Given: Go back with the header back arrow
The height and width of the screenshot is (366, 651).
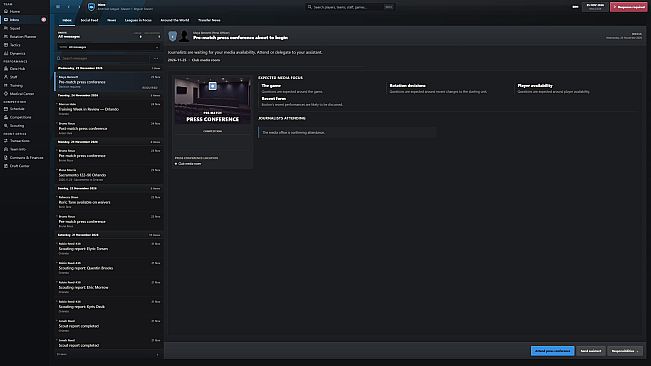Looking at the screenshot, I should click(69, 7).
